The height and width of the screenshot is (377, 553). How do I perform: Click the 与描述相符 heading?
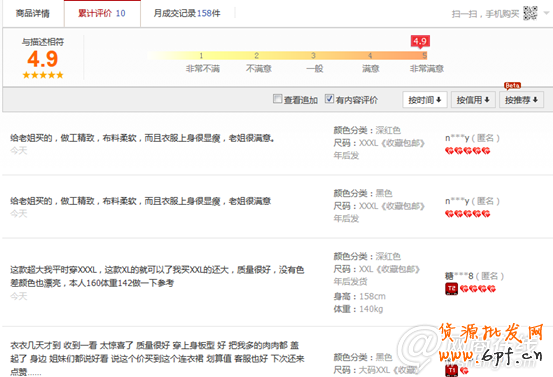point(43,42)
